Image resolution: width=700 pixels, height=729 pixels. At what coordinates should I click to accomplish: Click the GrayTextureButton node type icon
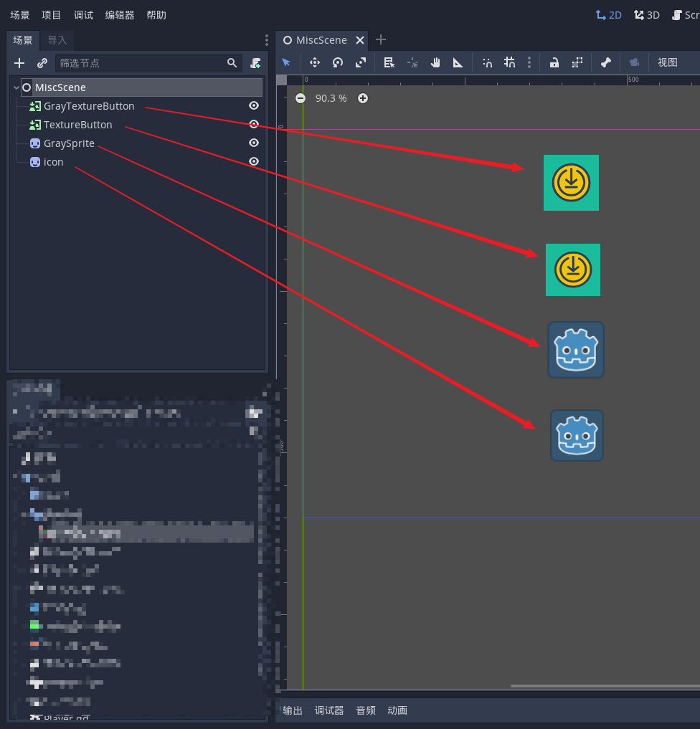coord(35,106)
